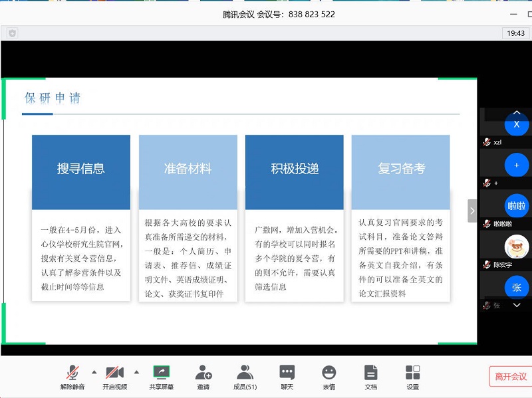Viewport: 532px width, 398px height.
Task: Click the 19:43 meeting time indicator
Action: pyautogui.click(x=515, y=33)
